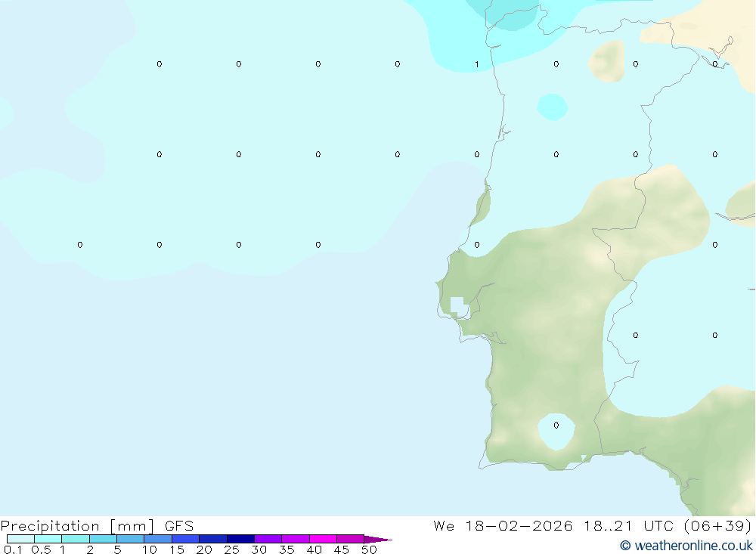
Task: Select the 2–5 mm legend color swatch
Action: coord(103,539)
